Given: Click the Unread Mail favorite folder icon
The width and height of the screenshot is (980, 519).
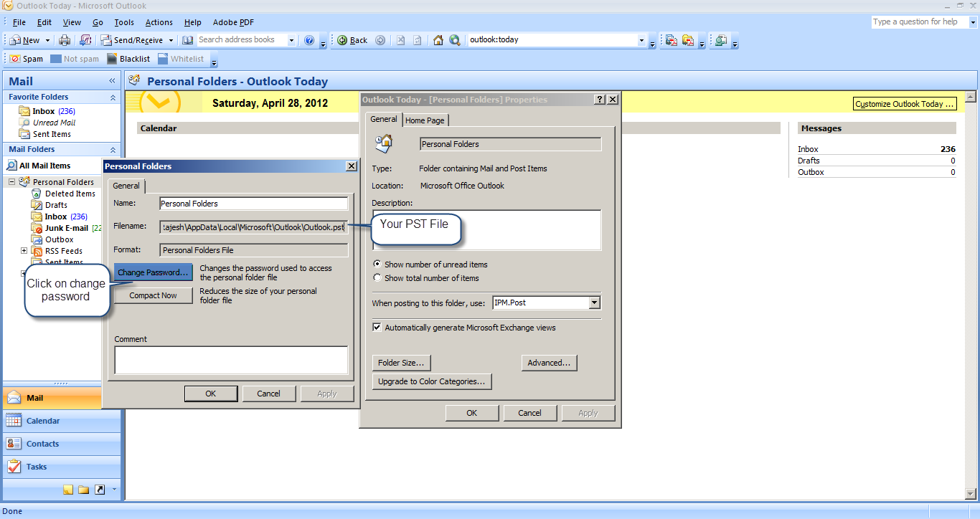Looking at the screenshot, I should (x=26, y=123).
